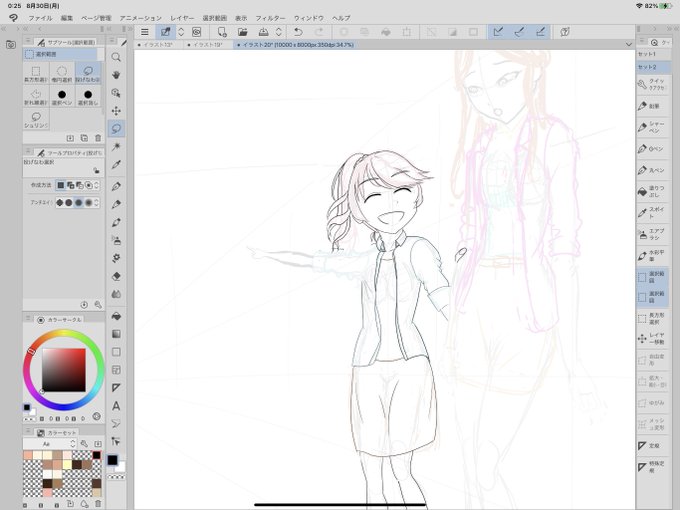Select the Hand move-canvas tool
Image resolution: width=680 pixels, height=510 pixels.
click(x=116, y=75)
